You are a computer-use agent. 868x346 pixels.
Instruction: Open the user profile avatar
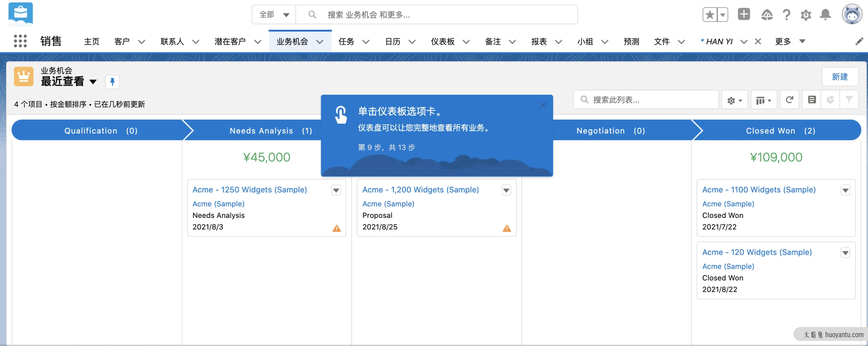click(852, 14)
